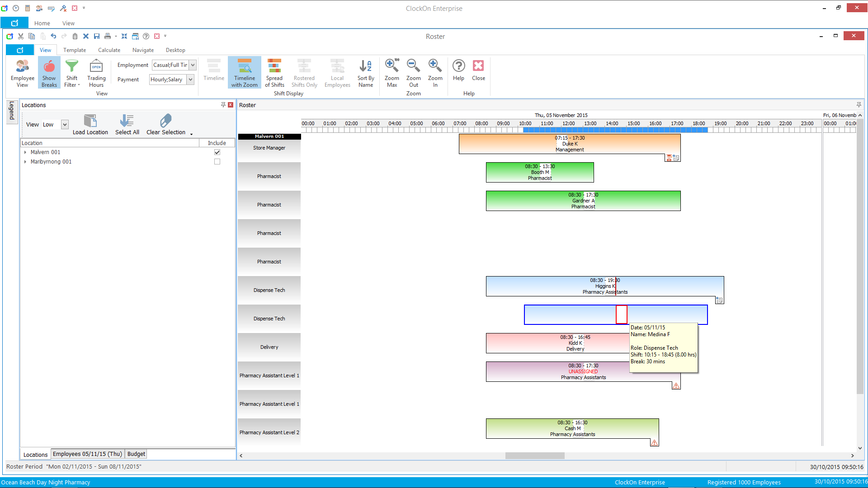
Task: Open the Budget tab
Action: coord(136,454)
